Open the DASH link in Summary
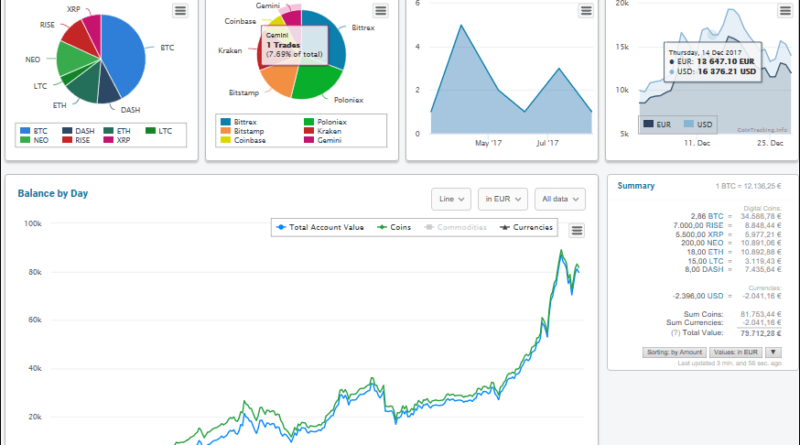The height and width of the screenshot is (445, 800). click(x=713, y=269)
